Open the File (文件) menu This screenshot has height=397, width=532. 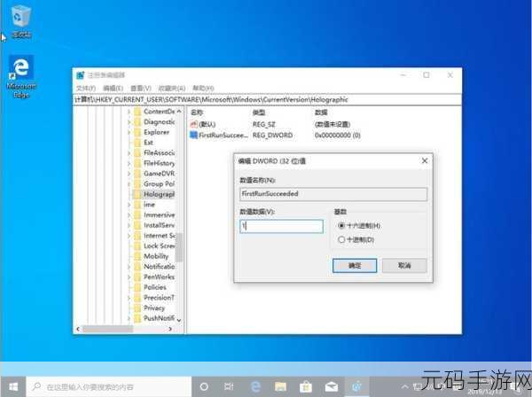tap(86, 88)
